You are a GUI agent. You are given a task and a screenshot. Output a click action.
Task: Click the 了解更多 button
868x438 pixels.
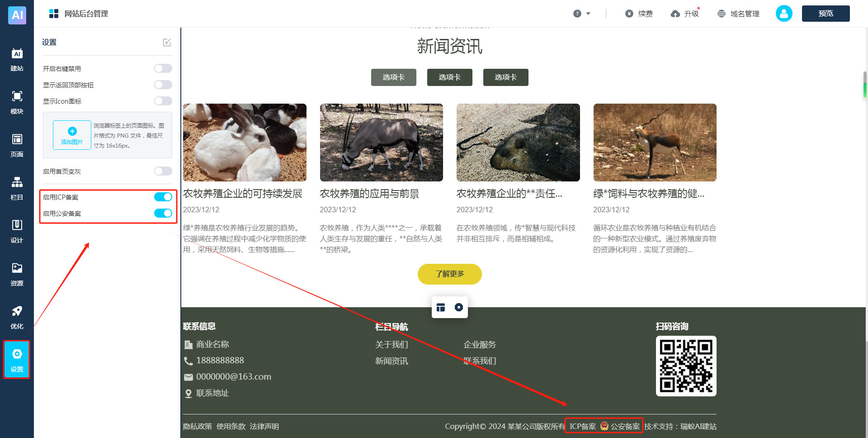click(450, 274)
